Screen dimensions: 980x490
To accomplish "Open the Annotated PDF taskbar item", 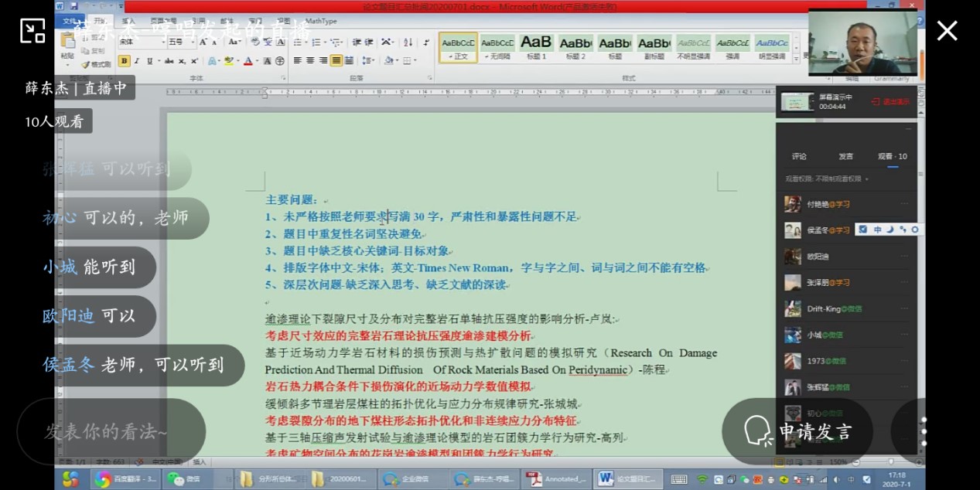I will 557,479.
